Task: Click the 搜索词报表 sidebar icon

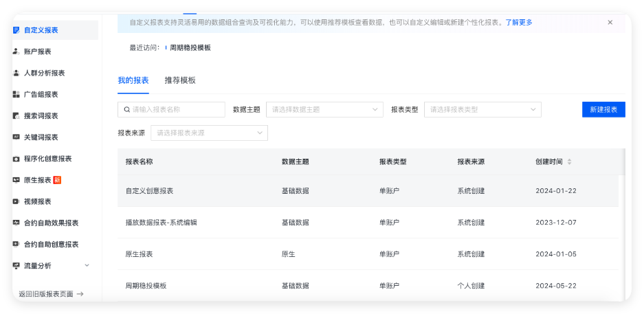Action: click(16, 115)
